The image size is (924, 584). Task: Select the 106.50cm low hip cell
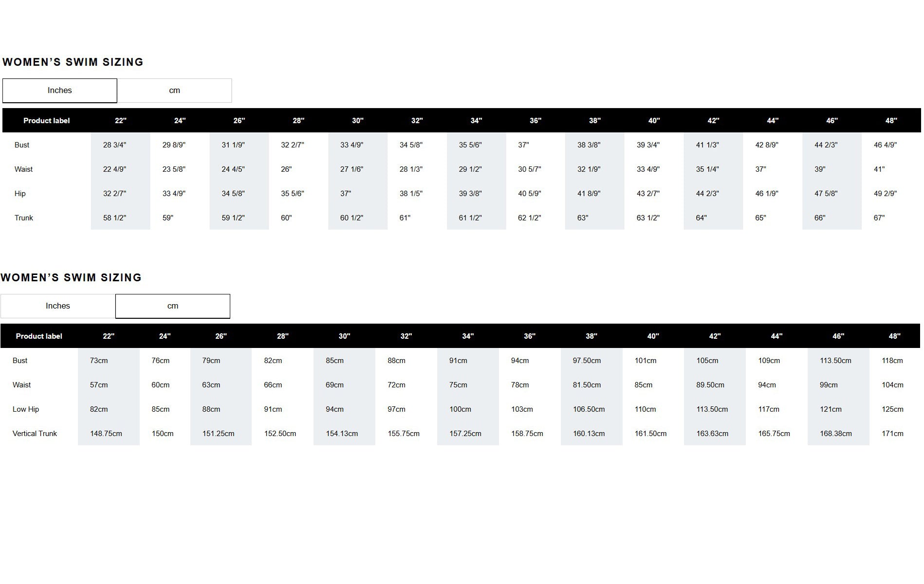click(589, 409)
